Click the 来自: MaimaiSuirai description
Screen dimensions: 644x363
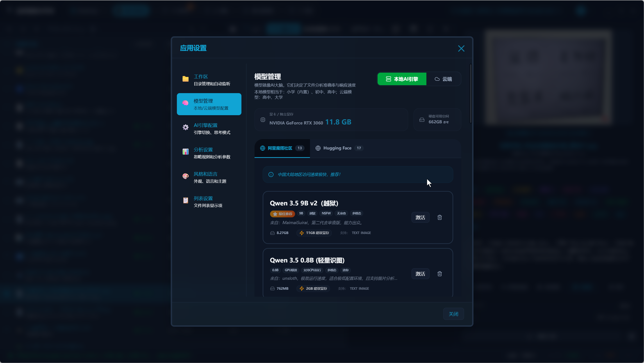click(316, 223)
